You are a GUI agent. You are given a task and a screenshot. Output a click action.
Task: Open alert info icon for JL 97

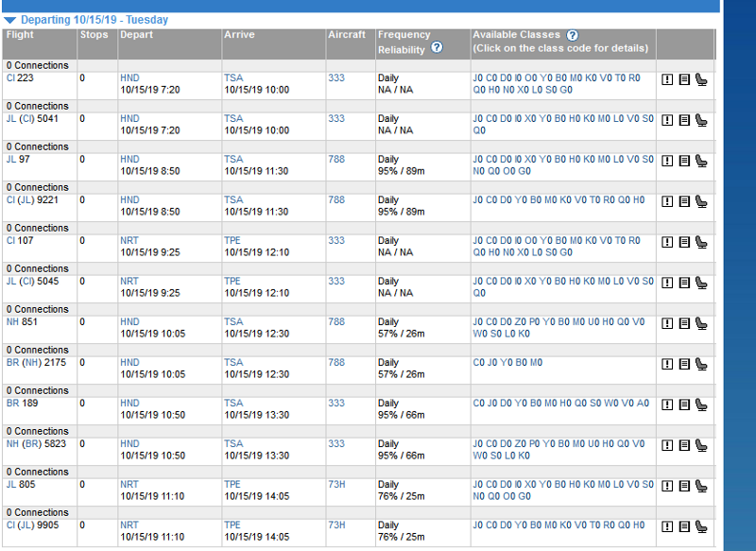667,161
